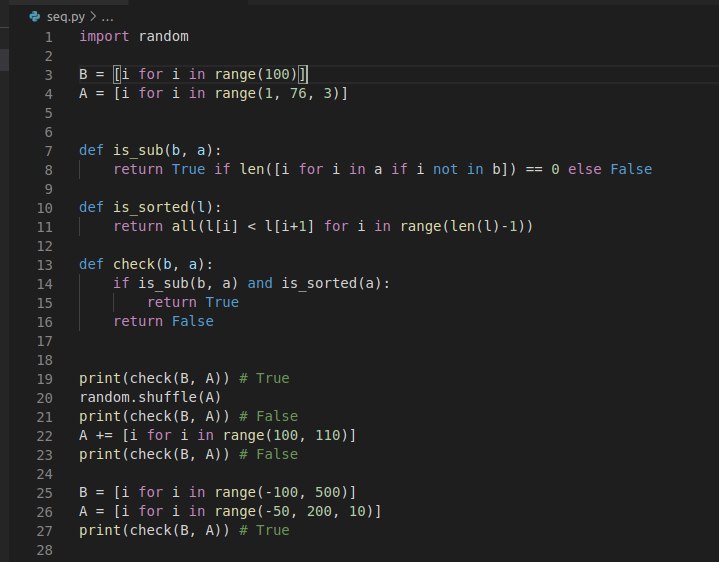
Task: Click the '# True' comment on line 19
Action: point(264,379)
